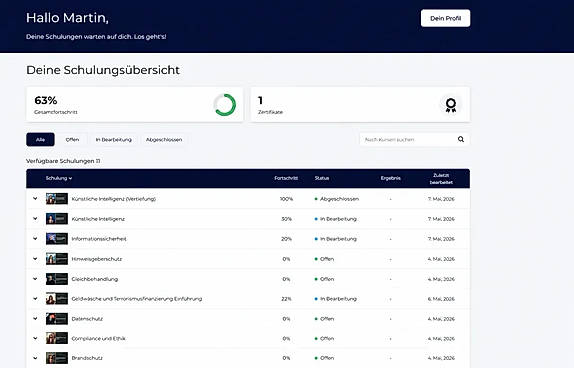
Task: Focus the Nach Kursen suchen field
Action: 414,140
